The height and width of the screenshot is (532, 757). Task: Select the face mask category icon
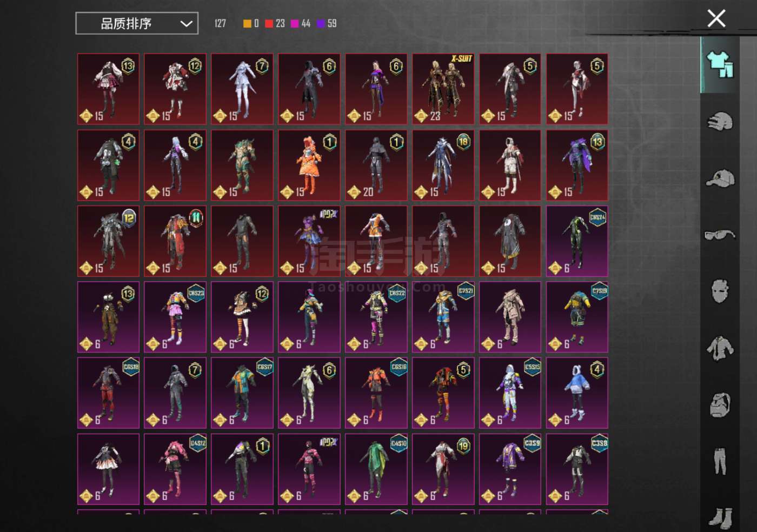pos(720,291)
